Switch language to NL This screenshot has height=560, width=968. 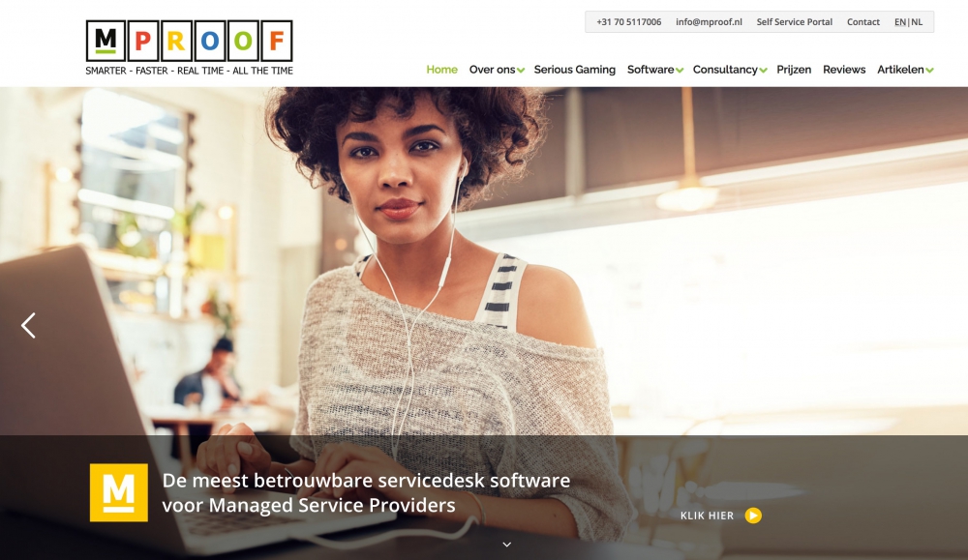[917, 22]
